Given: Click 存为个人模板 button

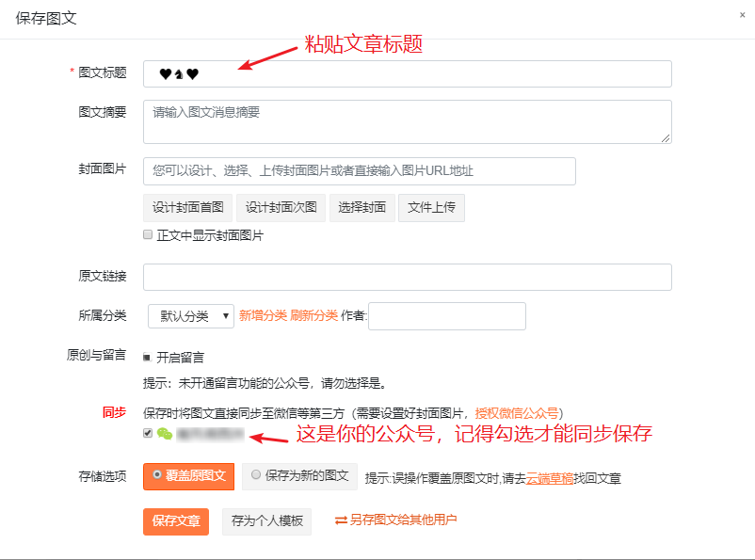Looking at the screenshot, I should [x=266, y=521].
